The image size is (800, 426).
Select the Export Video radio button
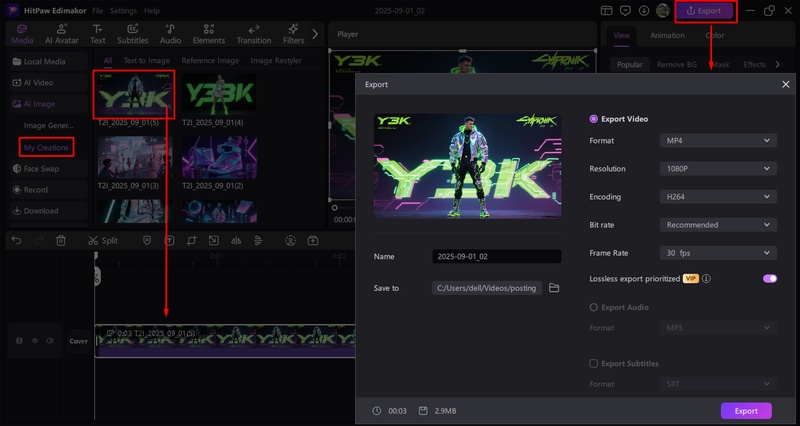(593, 119)
